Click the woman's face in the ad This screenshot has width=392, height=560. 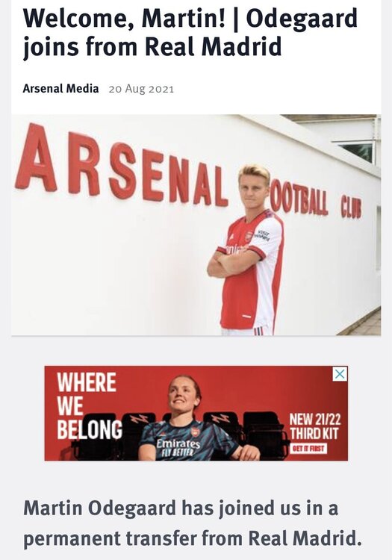coord(184,394)
